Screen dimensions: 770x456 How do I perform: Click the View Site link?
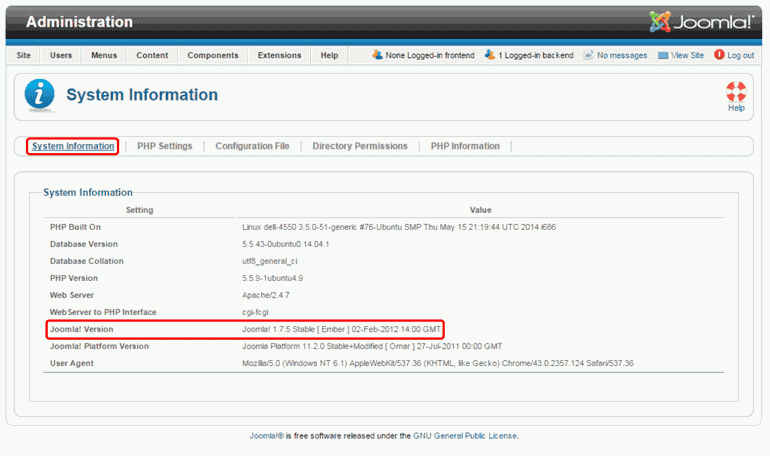click(x=687, y=55)
